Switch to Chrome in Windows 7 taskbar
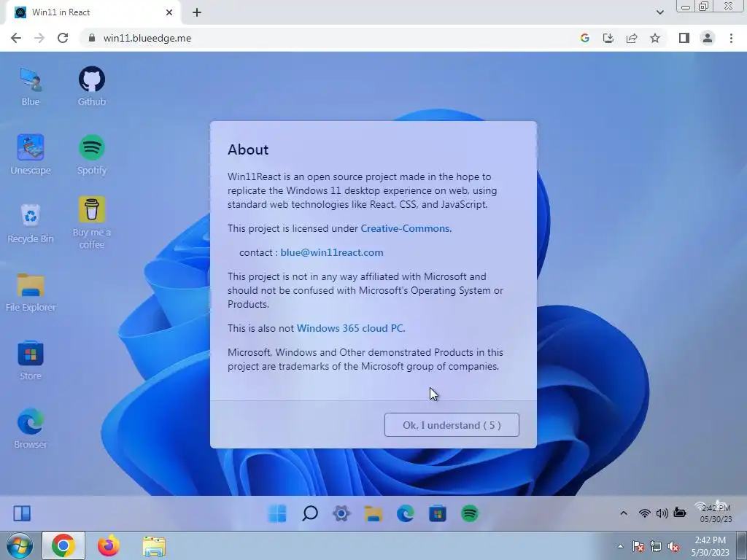747x560 pixels. [x=63, y=545]
